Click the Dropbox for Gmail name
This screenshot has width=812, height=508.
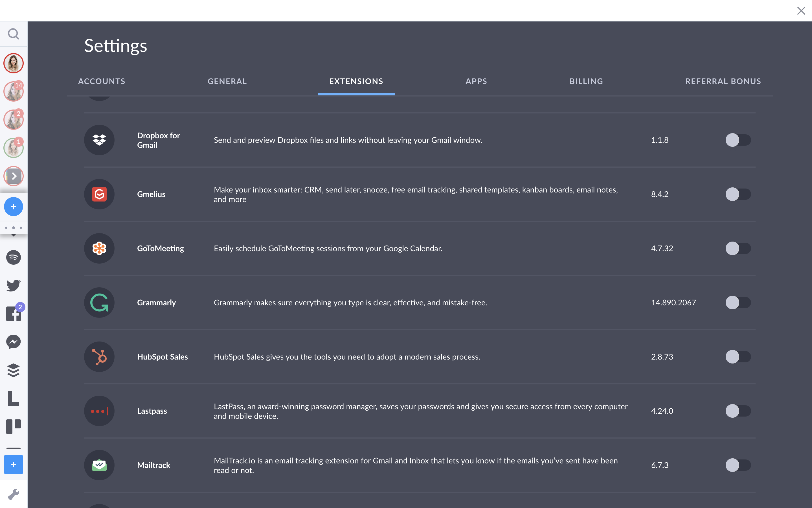(x=159, y=140)
